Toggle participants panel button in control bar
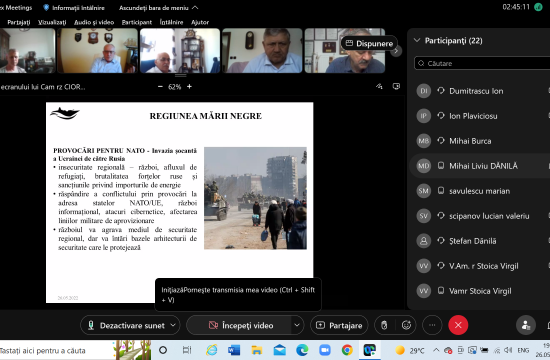 (x=526, y=325)
